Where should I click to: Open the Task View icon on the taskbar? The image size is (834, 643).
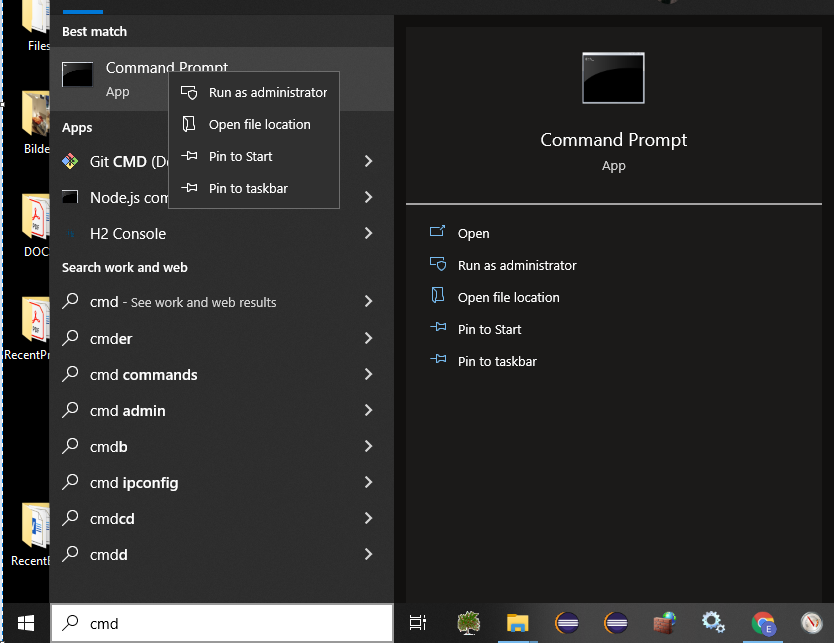418,623
